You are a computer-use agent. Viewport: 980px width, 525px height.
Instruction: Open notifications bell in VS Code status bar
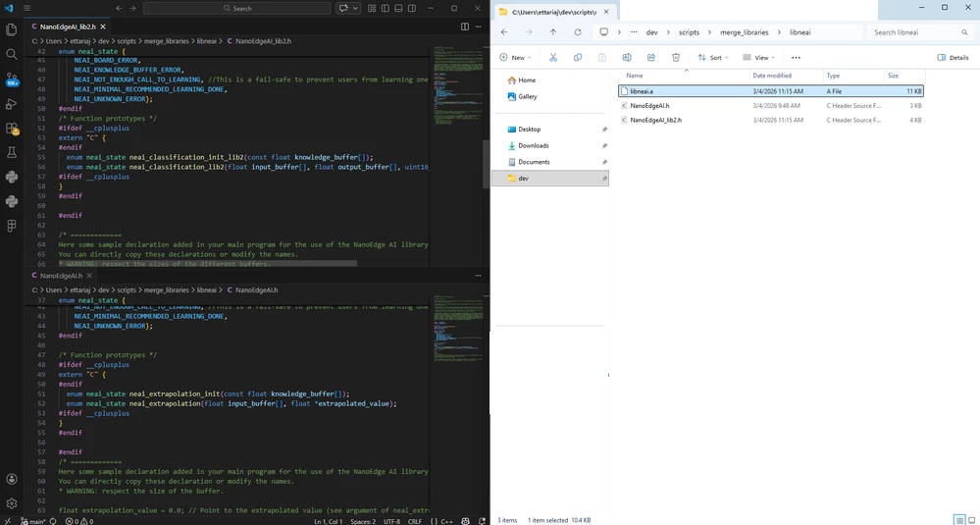[480, 521]
